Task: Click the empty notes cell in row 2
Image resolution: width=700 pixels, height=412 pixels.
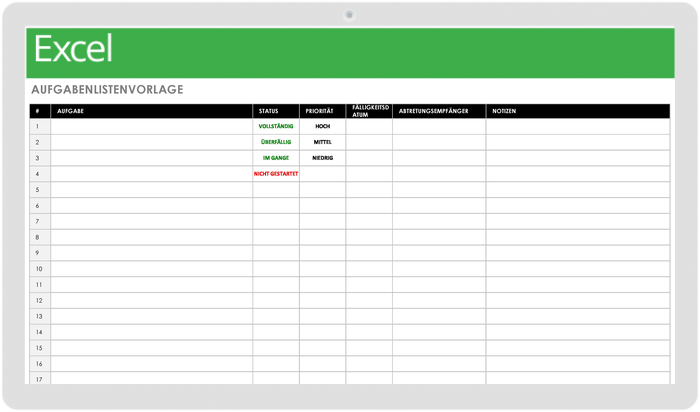Action: (578, 142)
